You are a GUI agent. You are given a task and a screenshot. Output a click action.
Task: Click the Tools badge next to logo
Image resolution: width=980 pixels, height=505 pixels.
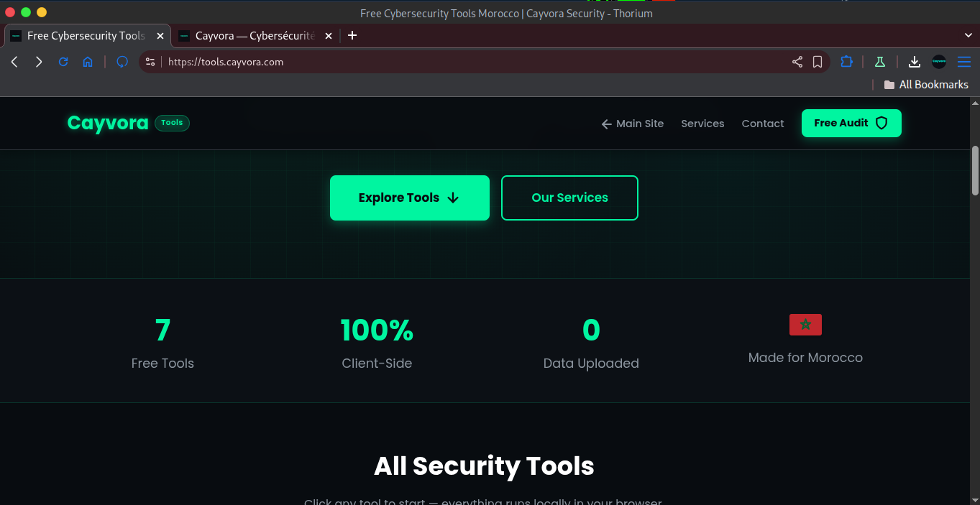tap(172, 123)
